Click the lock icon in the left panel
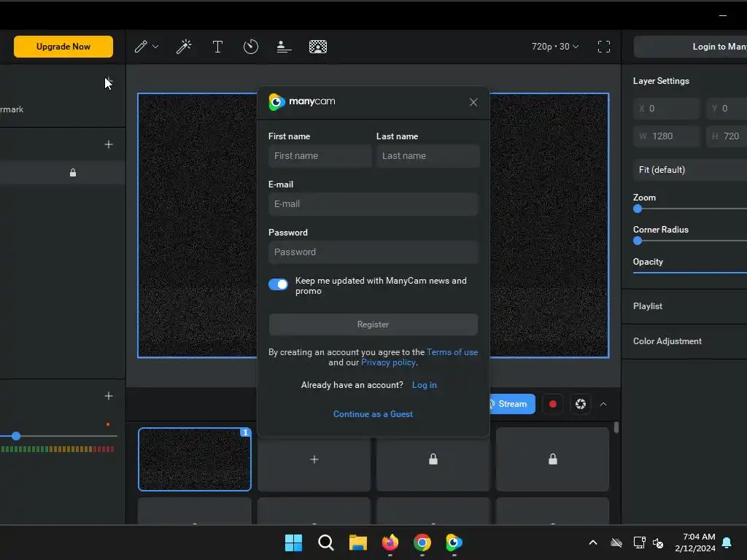 point(73,172)
